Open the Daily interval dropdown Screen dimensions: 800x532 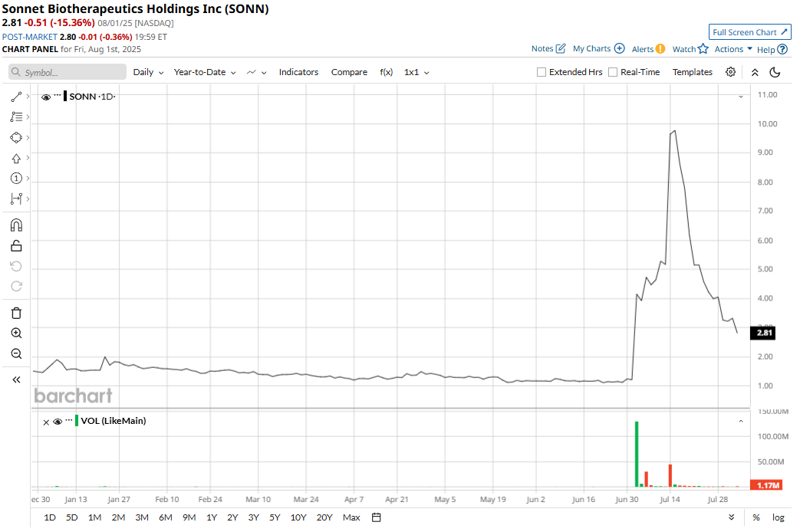point(148,72)
